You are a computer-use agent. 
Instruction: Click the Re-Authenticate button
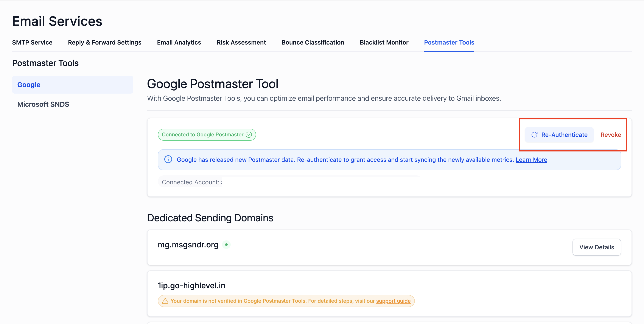(559, 135)
